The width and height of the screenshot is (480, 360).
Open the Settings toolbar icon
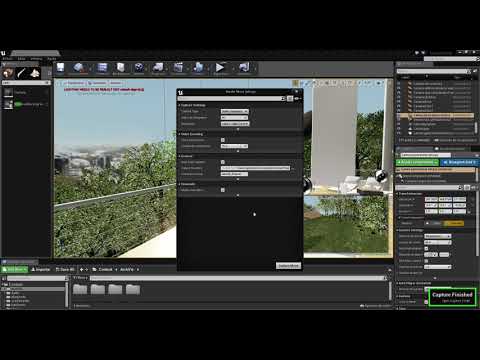(139, 68)
